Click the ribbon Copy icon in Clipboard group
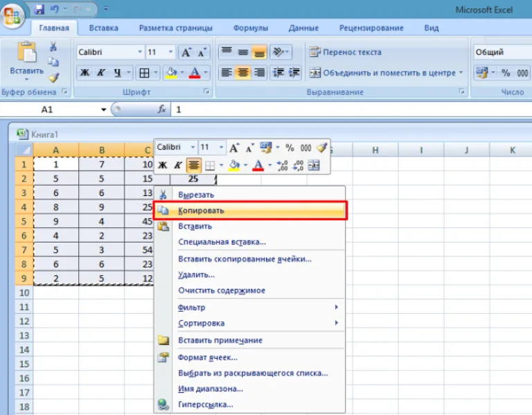532x415 pixels. pos(53,62)
